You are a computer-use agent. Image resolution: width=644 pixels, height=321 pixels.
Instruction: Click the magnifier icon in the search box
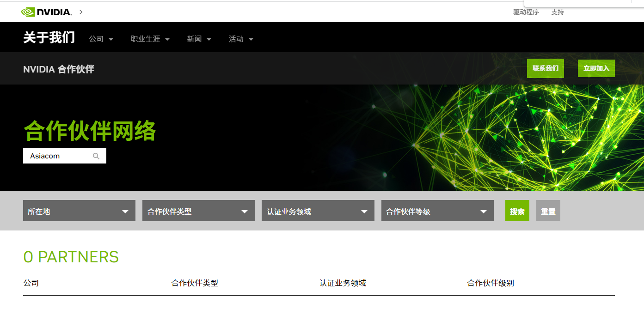tap(96, 156)
